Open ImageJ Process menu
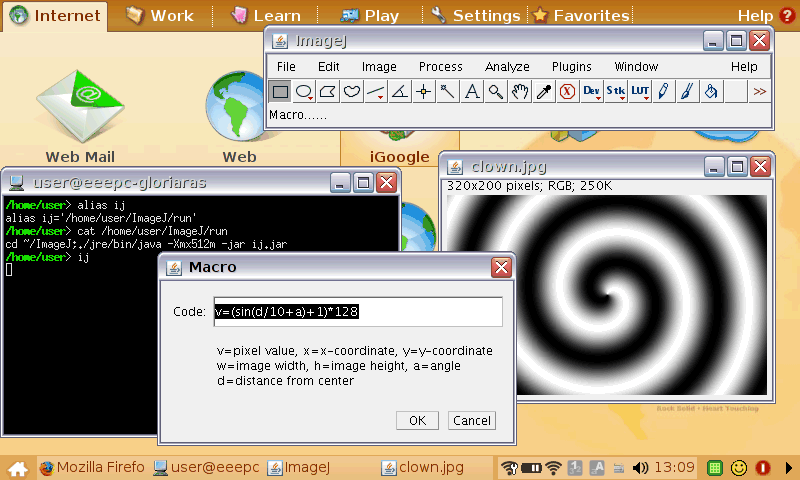 (x=440, y=67)
